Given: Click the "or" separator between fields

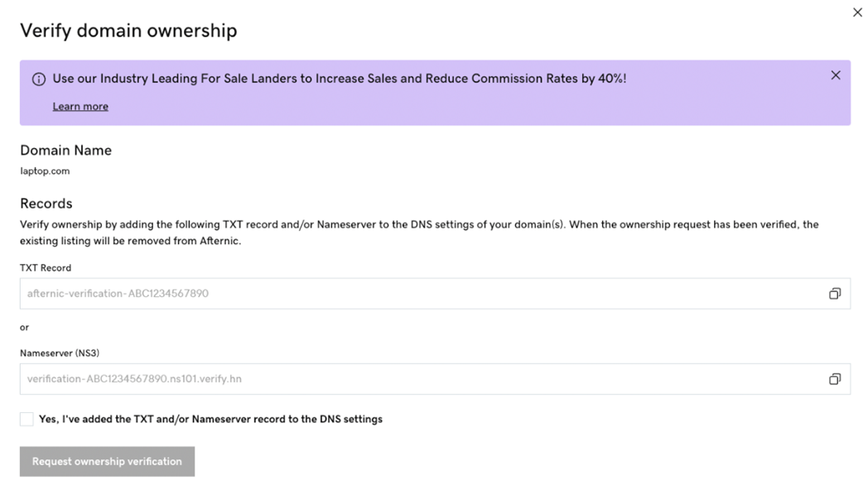Looking at the screenshot, I should click(24, 328).
